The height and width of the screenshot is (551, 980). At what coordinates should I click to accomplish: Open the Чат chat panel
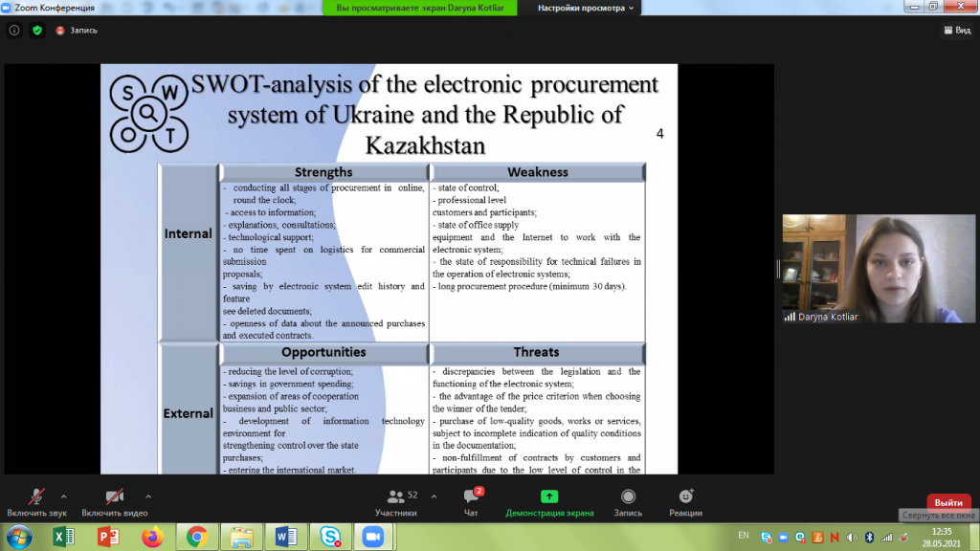pyautogui.click(x=471, y=502)
